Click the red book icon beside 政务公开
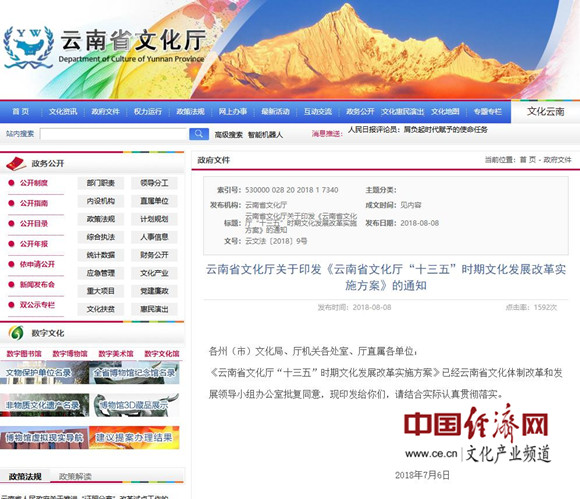 (x=16, y=163)
